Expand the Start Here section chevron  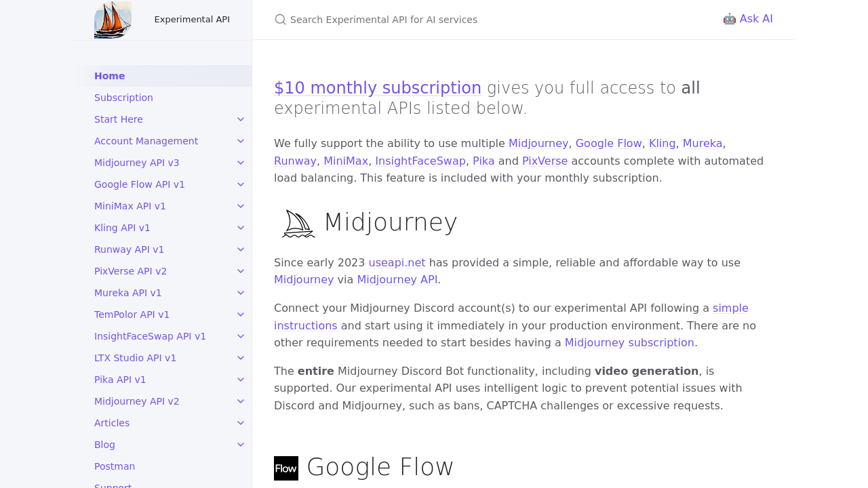pos(241,119)
